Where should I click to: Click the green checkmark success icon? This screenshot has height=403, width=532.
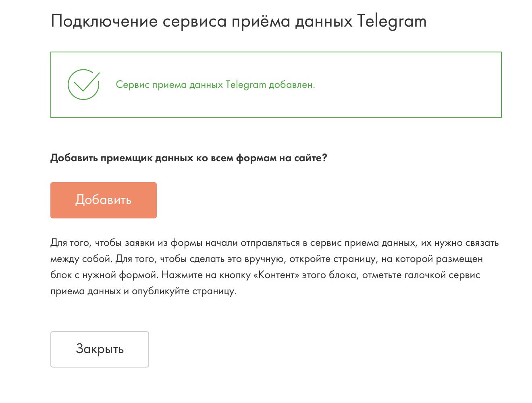pyautogui.click(x=83, y=85)
